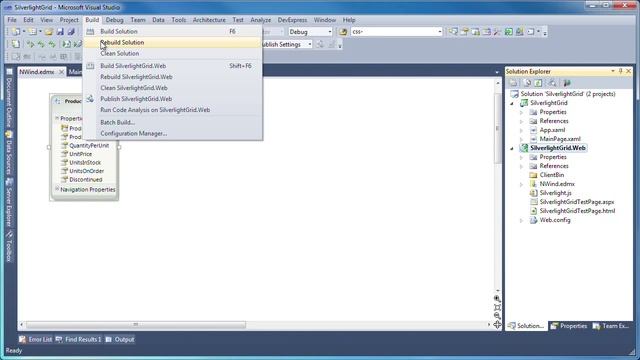Click the Save All toolbar icon
This screenshot has width=640, height=360.
point(71,31)
